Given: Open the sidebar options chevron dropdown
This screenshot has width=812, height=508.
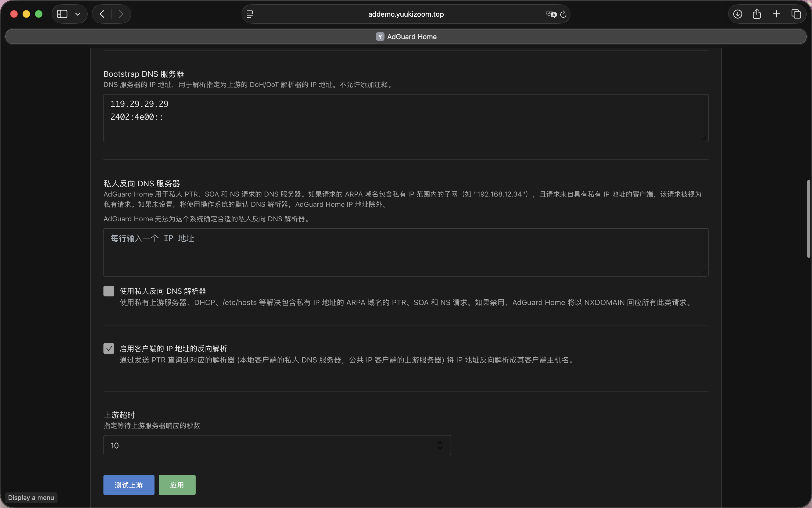Looking at the screenshot, I should (78, 14).
